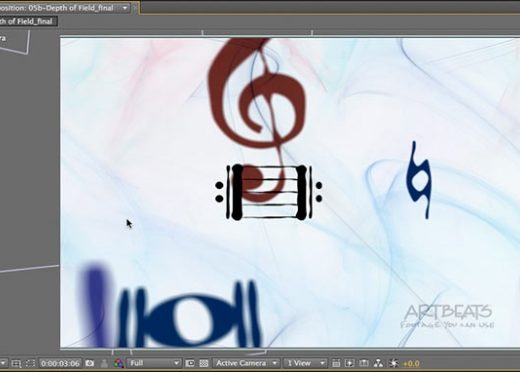Open the composition name dropdown arrow
Viewport: 520px width, 372px height.
coord(125,8)
